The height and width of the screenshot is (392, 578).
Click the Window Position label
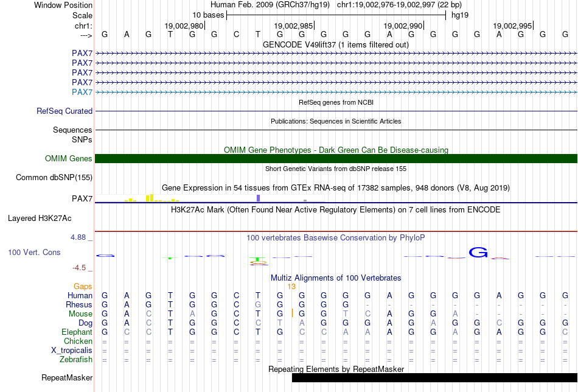63,5
